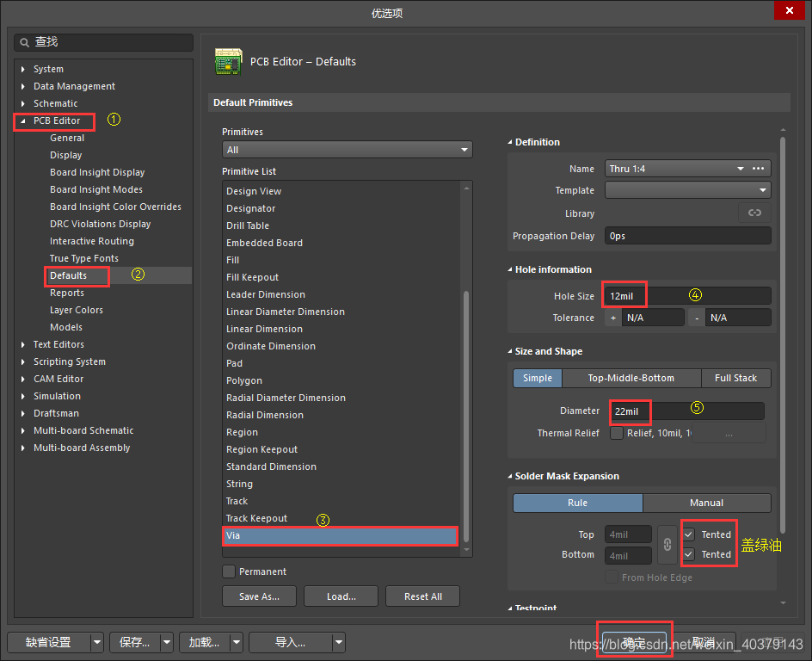Collapse the Size and Shape section
This screenshot has height=661, width=812.
[510, 351]
